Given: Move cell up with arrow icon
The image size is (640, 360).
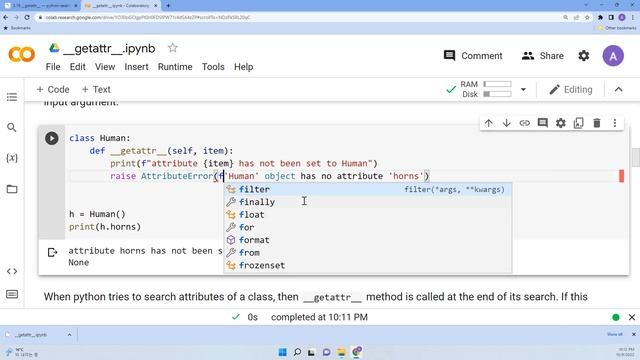Looking at the screenshot, I should (x=489, y=123).
